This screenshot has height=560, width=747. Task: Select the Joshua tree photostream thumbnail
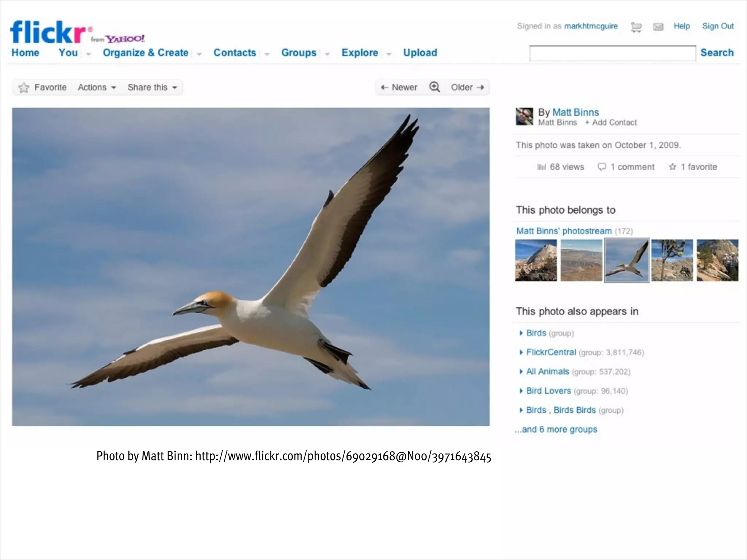[672, 260]
